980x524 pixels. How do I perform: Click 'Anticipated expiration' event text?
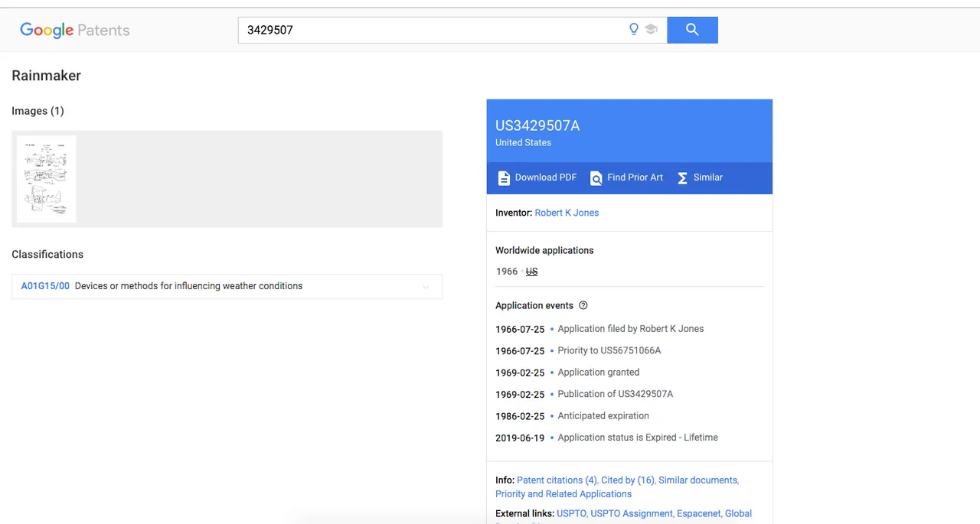click(603, 416)
